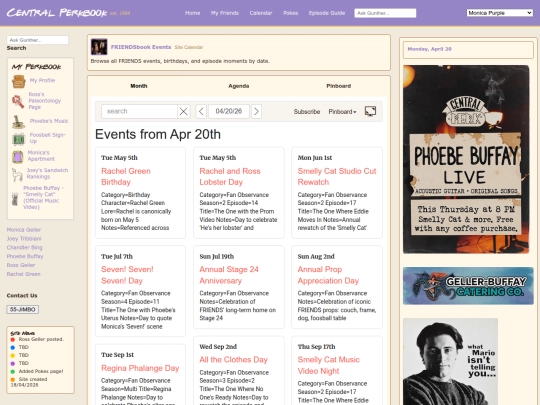Click the FRIENDSbook Events avatar image
Image resolution: width=540 pixels, height=405 pixels.
click(99, 47)
